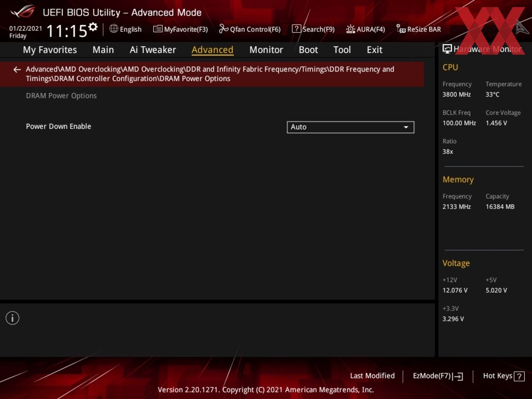Click the Voltage section heading
Image resolution: width=532 pixels, height=399 pixels.
click(x=456, y=263)
